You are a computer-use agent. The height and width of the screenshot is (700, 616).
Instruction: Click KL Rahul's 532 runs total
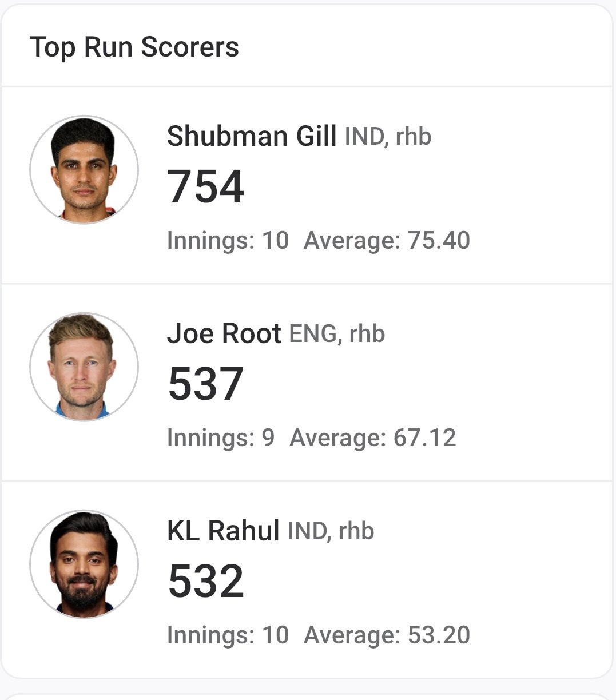206,581
